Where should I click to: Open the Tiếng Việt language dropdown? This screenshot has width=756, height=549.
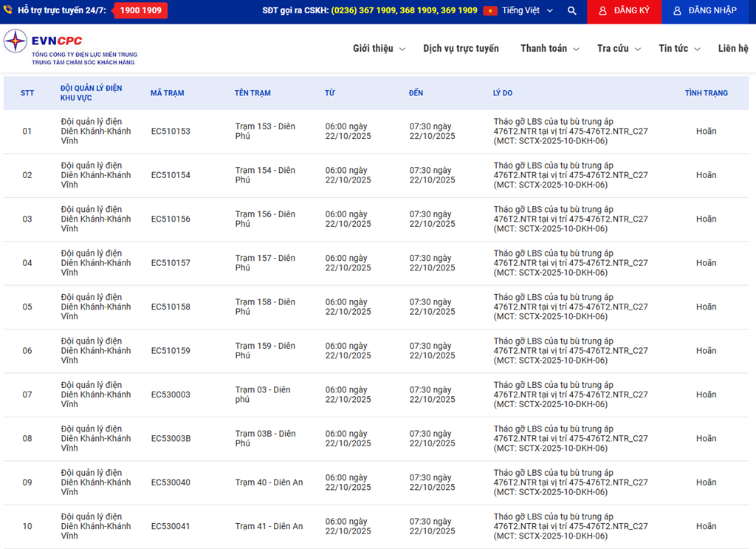(527, 11)
